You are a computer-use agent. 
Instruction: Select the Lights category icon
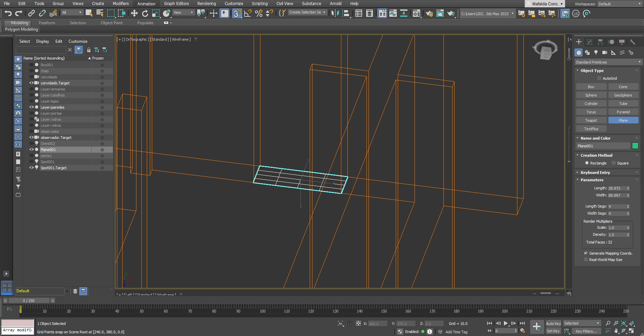[596, 52]
